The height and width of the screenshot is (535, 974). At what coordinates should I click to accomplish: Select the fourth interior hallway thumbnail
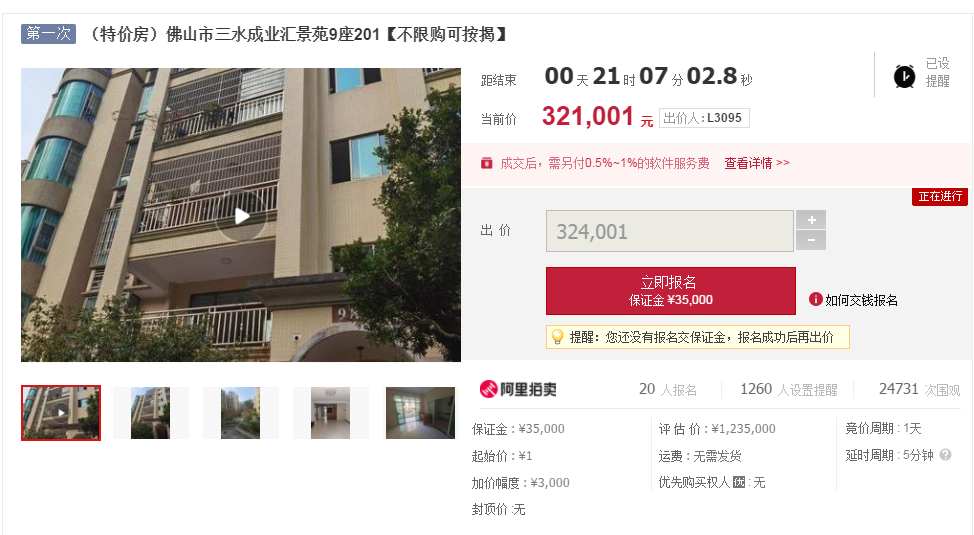(330, 413)
